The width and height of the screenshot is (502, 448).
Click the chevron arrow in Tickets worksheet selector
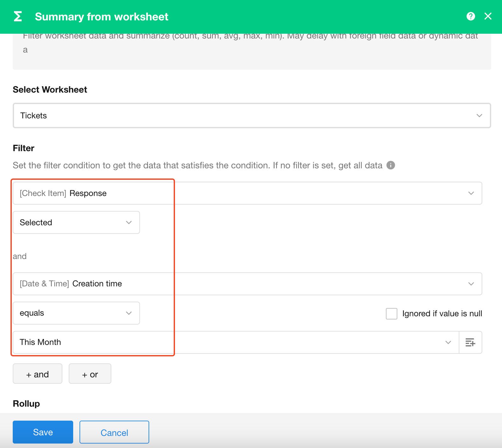(479, 115)
